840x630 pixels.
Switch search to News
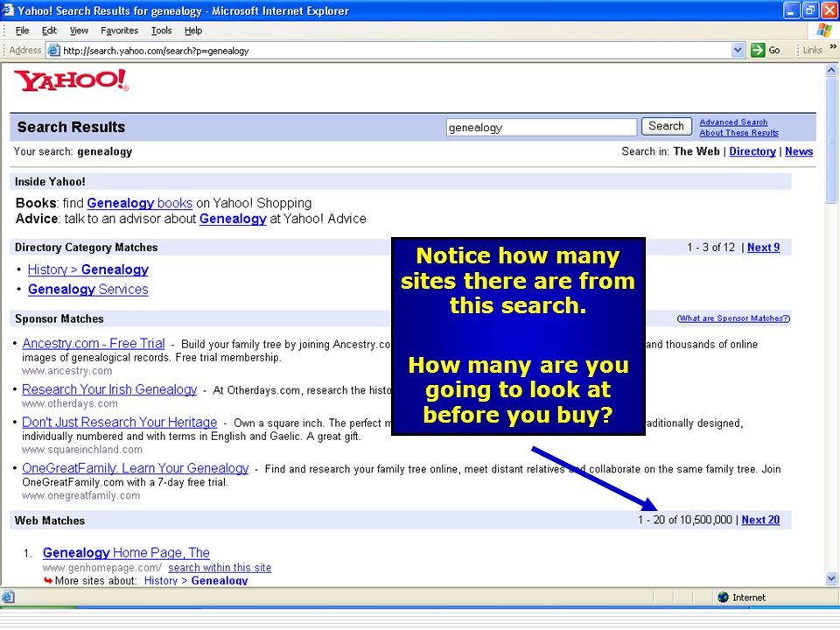click(799, 151)
